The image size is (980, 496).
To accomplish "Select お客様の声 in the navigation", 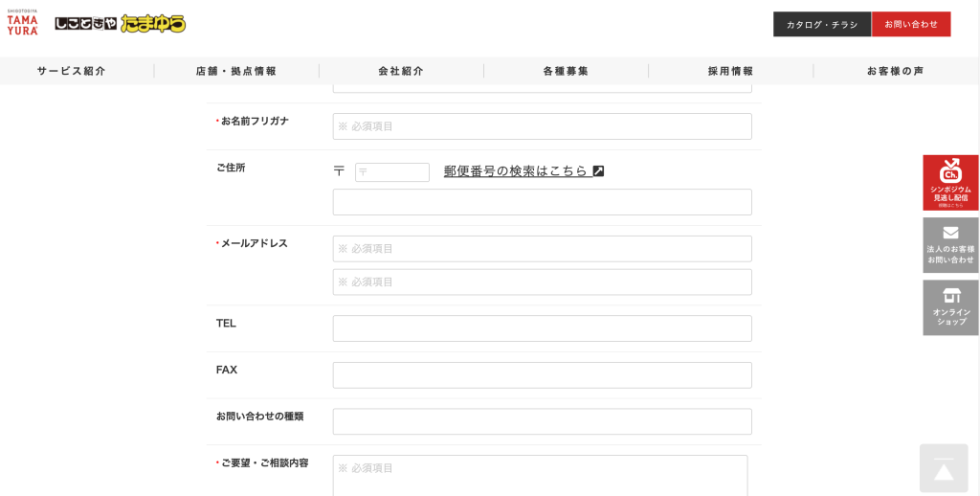I will (895, 71).
